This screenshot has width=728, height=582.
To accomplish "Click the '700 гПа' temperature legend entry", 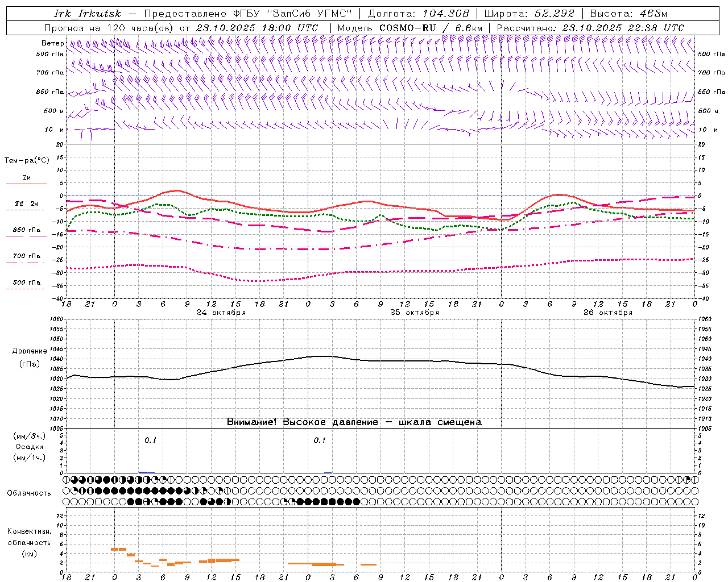I will point(27,256).
